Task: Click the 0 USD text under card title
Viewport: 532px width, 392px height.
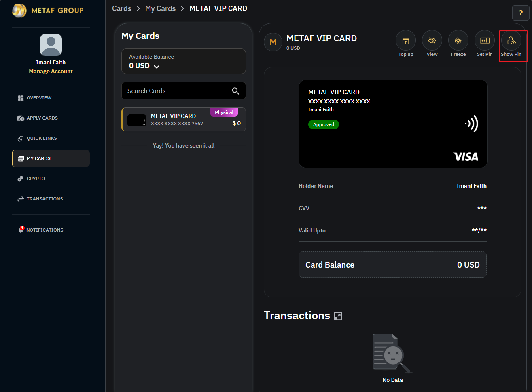Action: 293,48
